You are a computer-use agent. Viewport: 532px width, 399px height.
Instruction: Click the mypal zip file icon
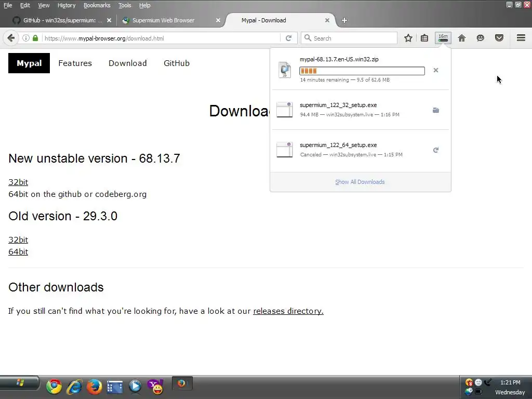285,70
